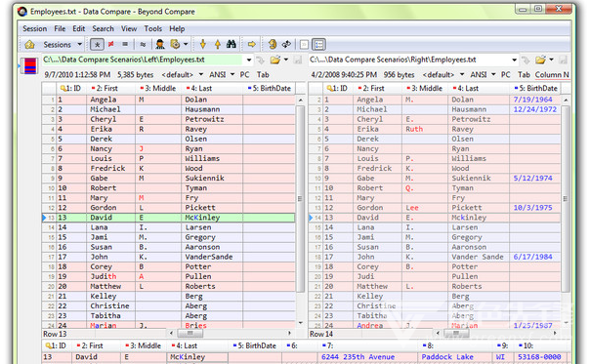Click key icon on left ID column
This screenshot has width=590, height=364.
click(63, 89)
